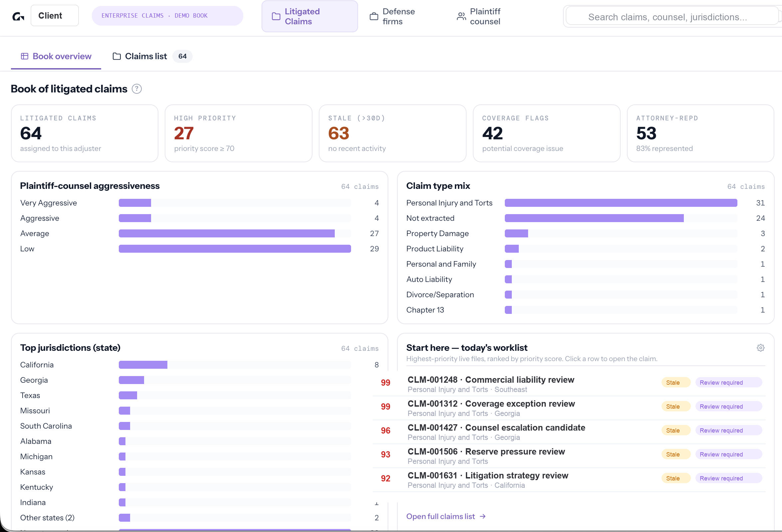Image resolution: width=782 pixels, height=532 pixels.
Task: Click the Very Aggressive bar
Action: pyautogui.click(x=135, y=203)
